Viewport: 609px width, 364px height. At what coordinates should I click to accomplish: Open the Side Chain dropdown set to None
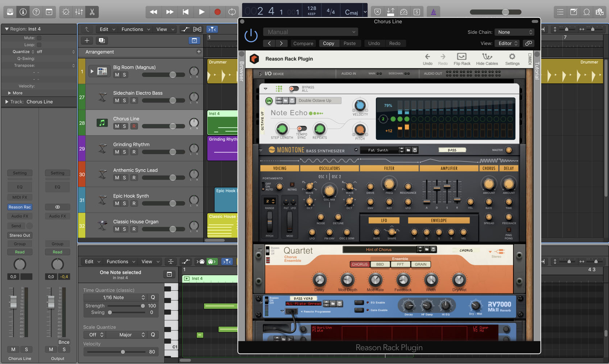[514, 32]
